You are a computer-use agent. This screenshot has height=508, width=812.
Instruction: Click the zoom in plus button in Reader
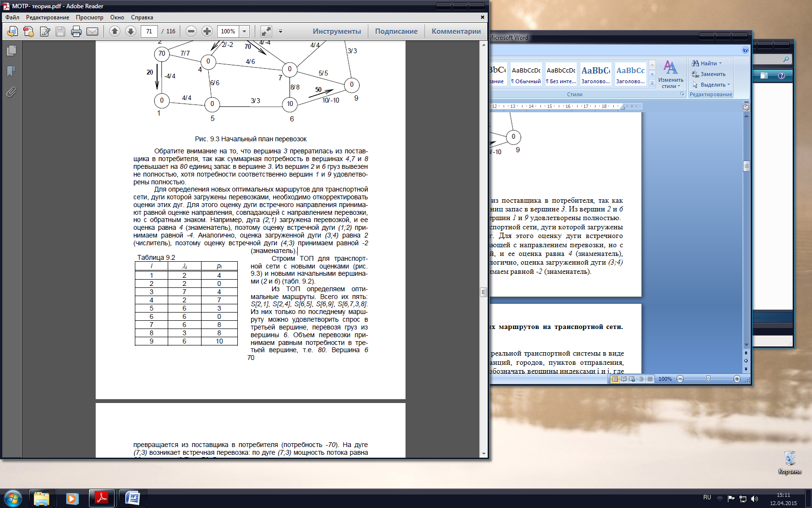pyautogui.click(x=207, y=31)
